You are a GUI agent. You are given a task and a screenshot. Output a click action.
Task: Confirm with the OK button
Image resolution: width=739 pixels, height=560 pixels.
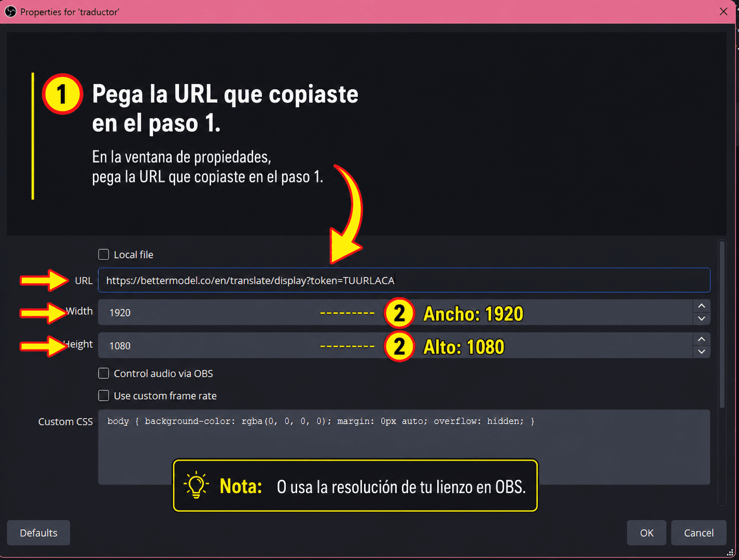click(x=647, y=533)
